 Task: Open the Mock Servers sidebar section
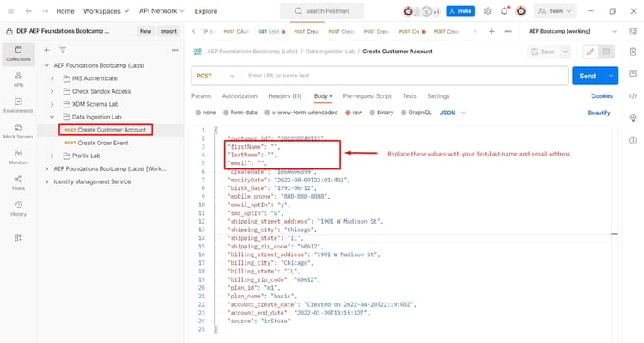click(18, 132)
